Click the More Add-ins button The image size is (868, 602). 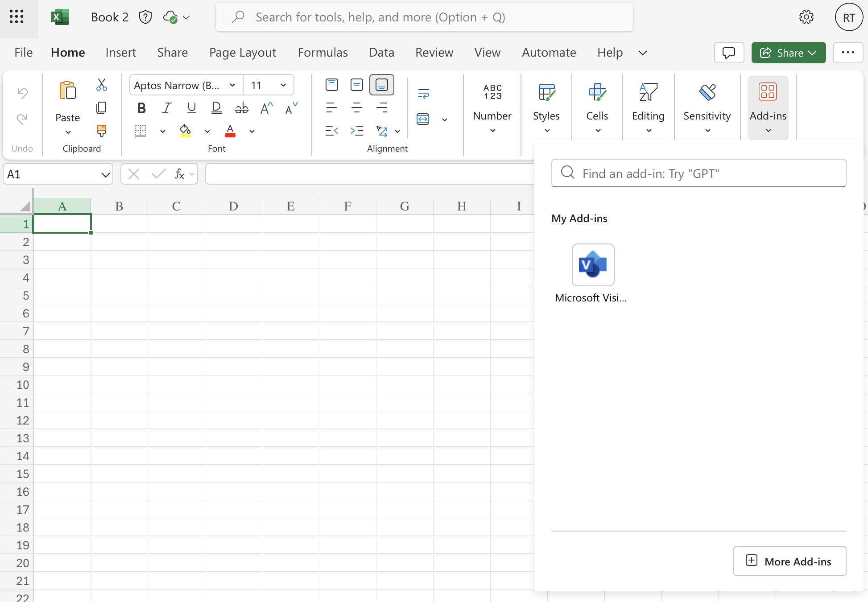789,561
